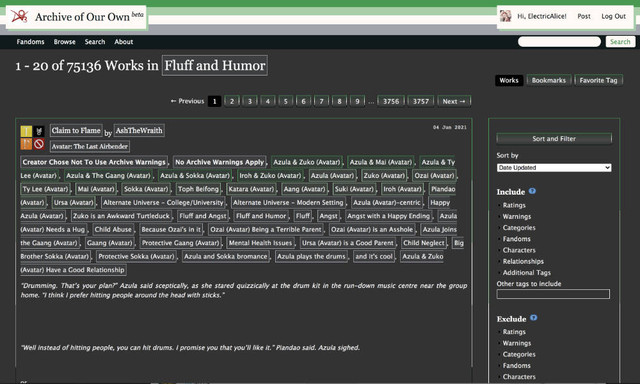Expand Characters under Include
The width and height of the screenshot is (640, 384).
[518, 250]
